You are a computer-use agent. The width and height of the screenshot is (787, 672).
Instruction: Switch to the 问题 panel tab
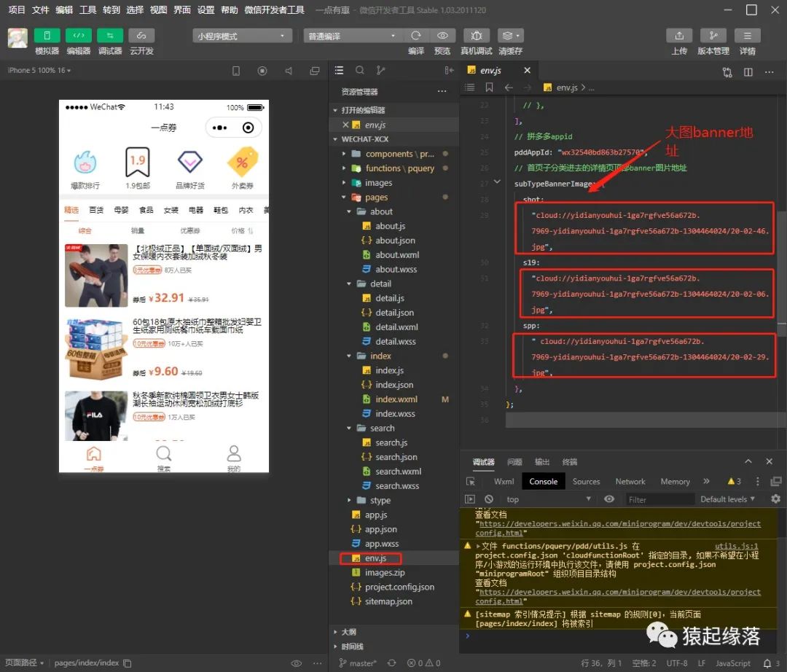pyautogui.click(x=514, y=461)
